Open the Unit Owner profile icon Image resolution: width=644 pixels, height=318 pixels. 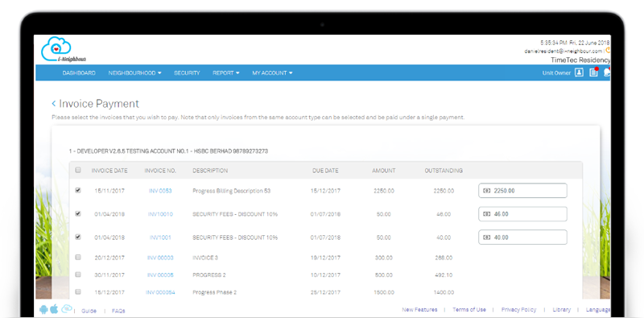point(579,72)
